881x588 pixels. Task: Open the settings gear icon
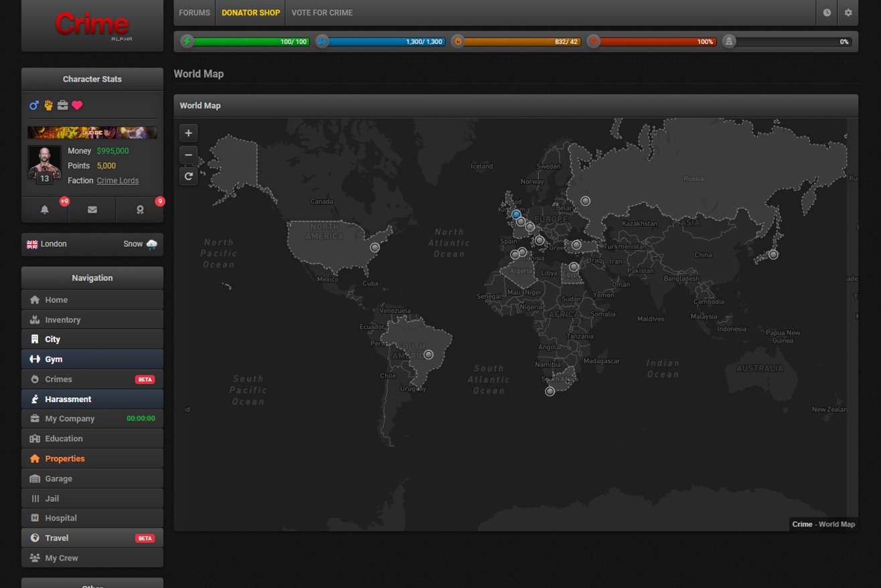coord(848,13)
